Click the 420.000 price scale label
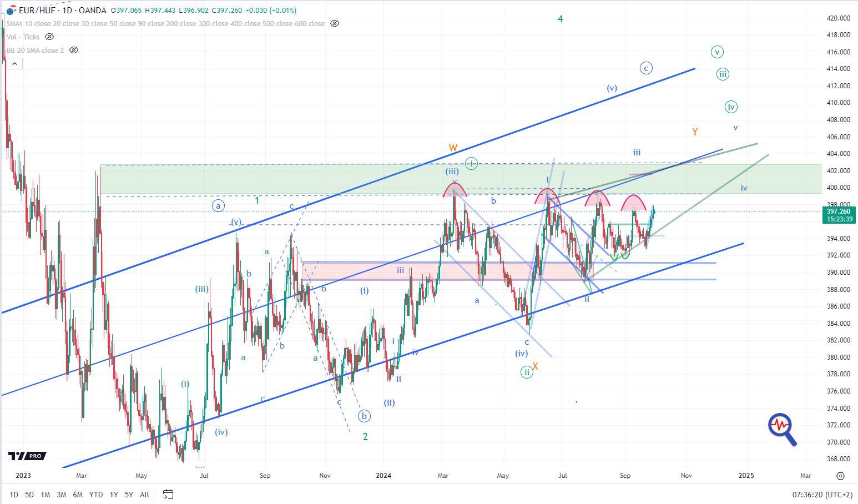This screenshot has width=858, height=504. tap(839, 18)
